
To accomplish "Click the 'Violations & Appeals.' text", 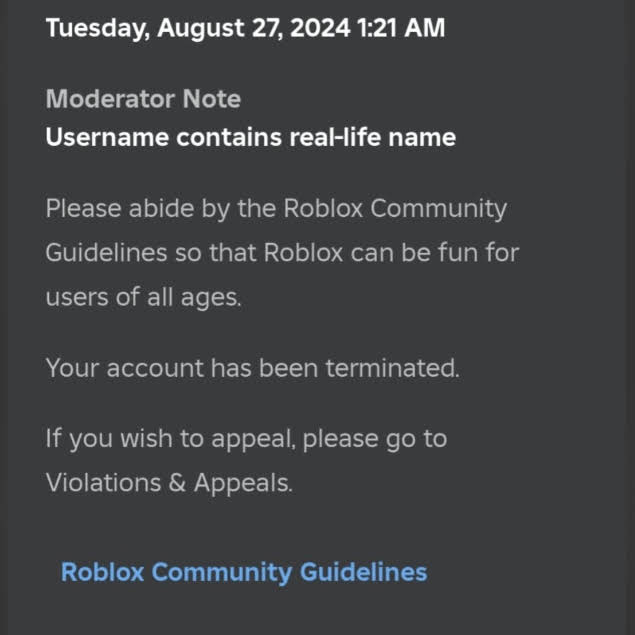I will point(169,483).
